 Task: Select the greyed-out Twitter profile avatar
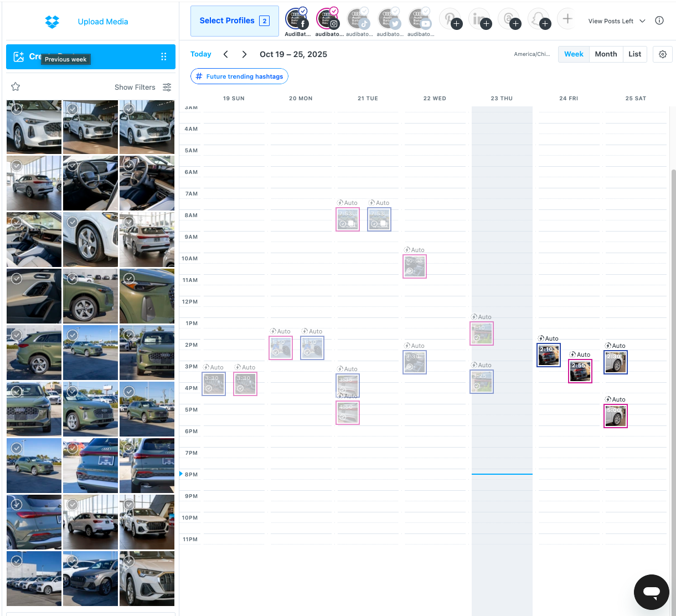pyautogui.click(x=389, y=19)
